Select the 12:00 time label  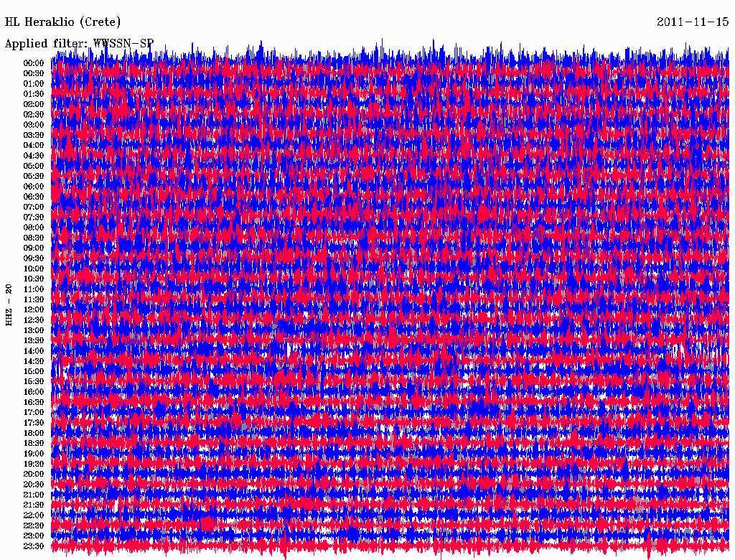point(34,309)
